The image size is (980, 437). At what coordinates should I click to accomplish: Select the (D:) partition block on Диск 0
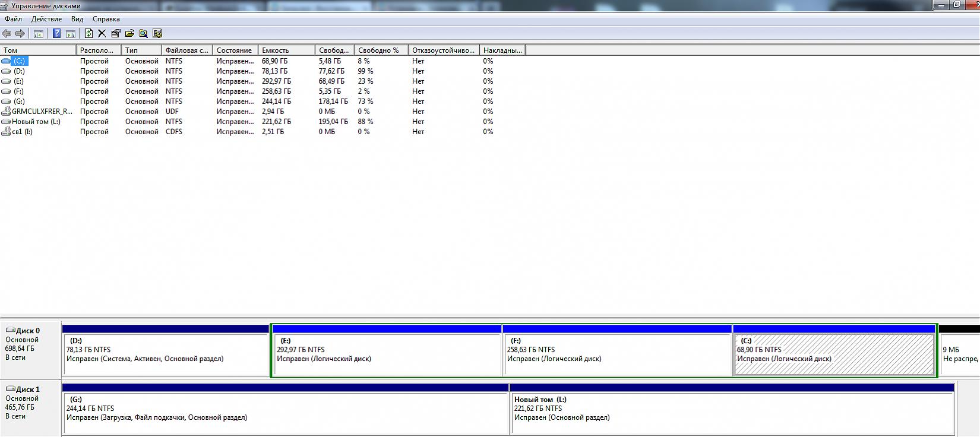pyautogui.click(x=166, y=354)
